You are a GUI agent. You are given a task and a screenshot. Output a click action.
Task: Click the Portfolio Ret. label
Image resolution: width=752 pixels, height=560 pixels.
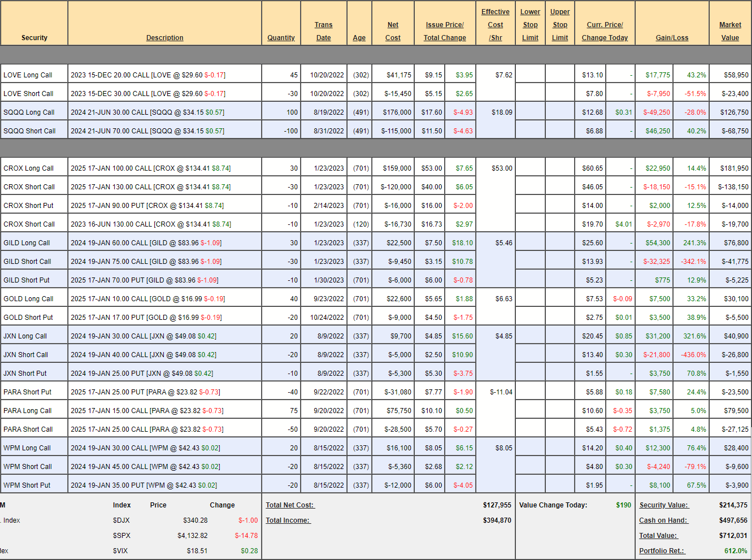pyautogui.click(x=662, y=551)
